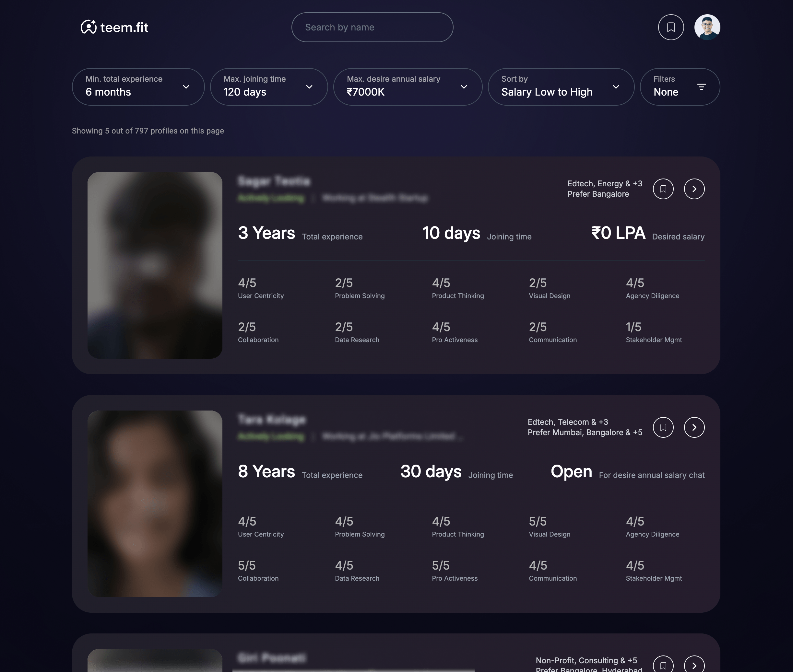Open the Edtech, Telecom profile details arrow
The height and width of the screenshot is (672, 793).
tap(694, 427)
